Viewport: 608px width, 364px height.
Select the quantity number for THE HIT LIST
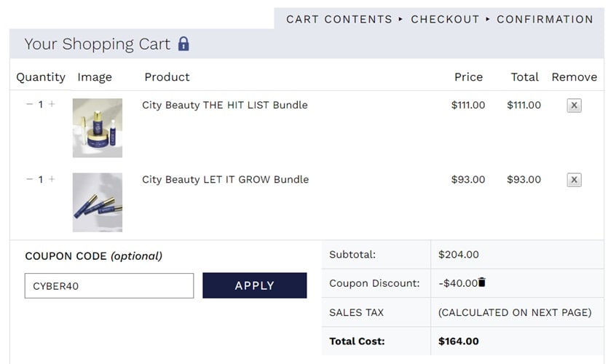click(x=41, y=104)
